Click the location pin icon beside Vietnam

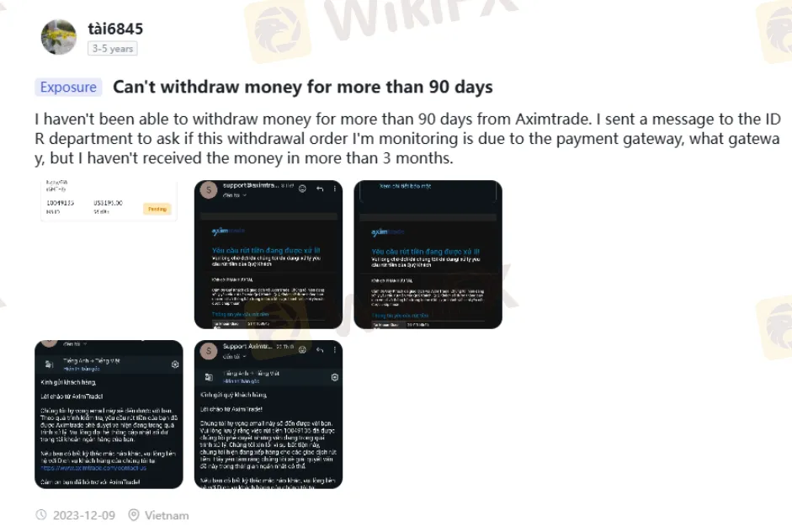click(x=133, y=515)
